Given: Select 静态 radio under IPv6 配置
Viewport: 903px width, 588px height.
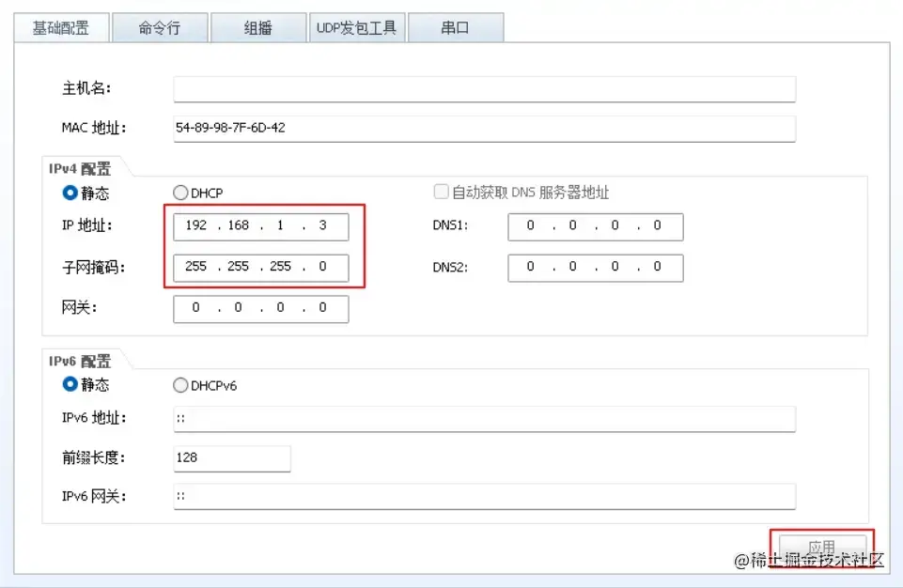Looking at the screenshot, I should pos(70,384).
